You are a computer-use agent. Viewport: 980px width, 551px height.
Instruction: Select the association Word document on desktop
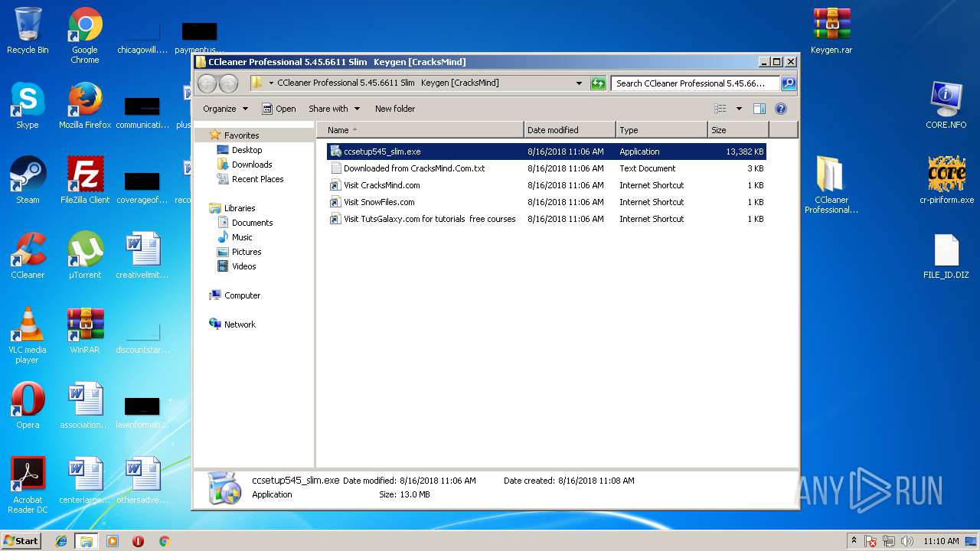coord(85,406)
